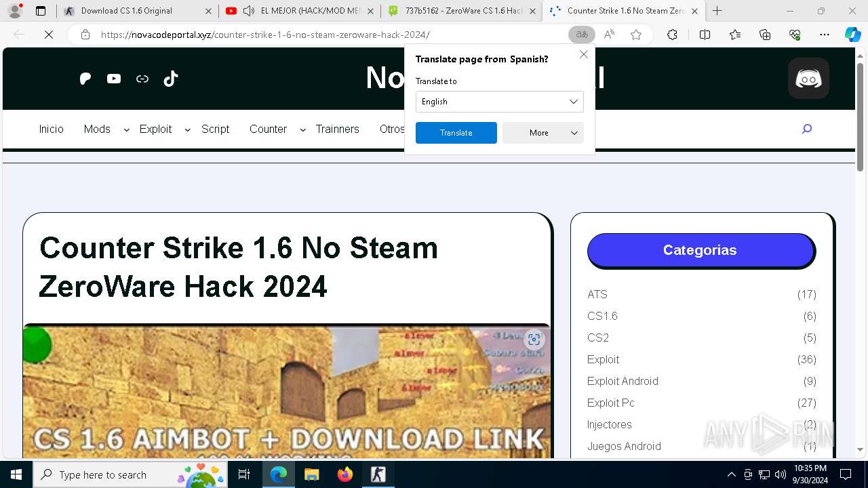Open the site search magnifier

[x=807, y=129]
